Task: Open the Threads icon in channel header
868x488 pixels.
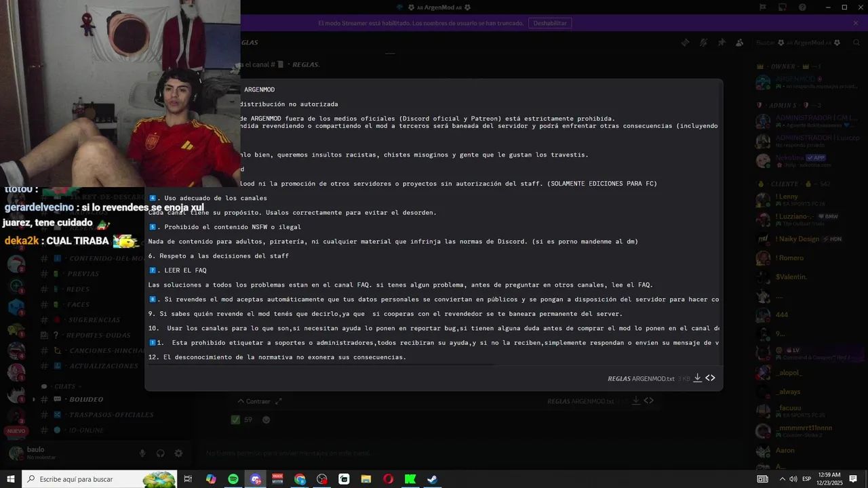Action: click(x=685, y=43)
